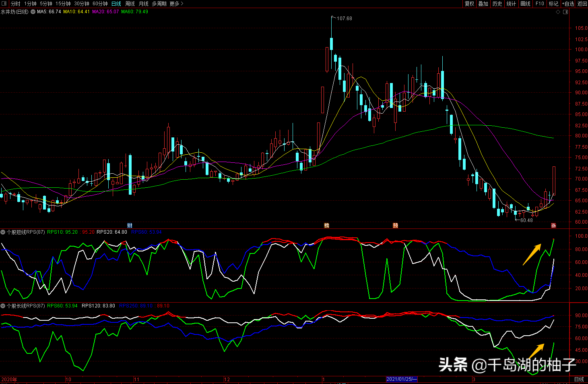Click 个股长线RPS(87) indicator title
588x384 pixels.
(x=26, y=306)
